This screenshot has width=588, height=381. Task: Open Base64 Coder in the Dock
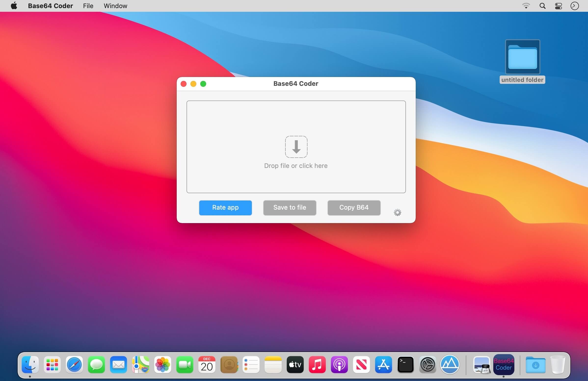(504, 365)
